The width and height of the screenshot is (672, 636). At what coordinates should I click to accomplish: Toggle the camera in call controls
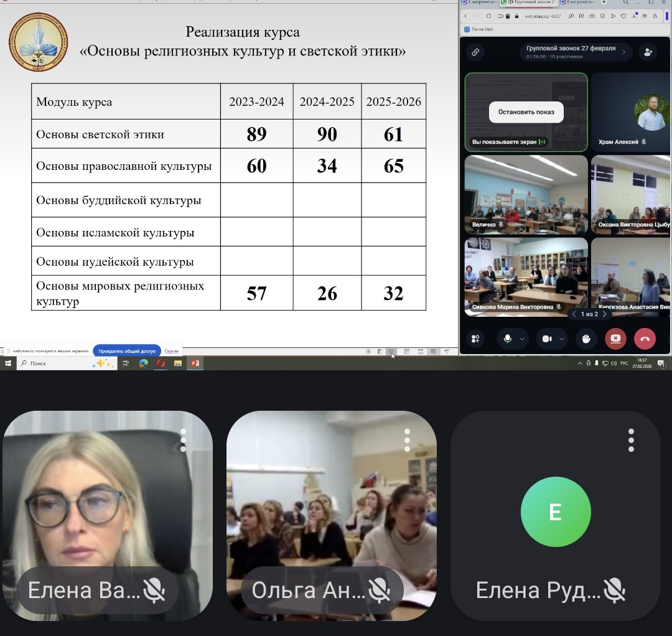click(547, 339)
